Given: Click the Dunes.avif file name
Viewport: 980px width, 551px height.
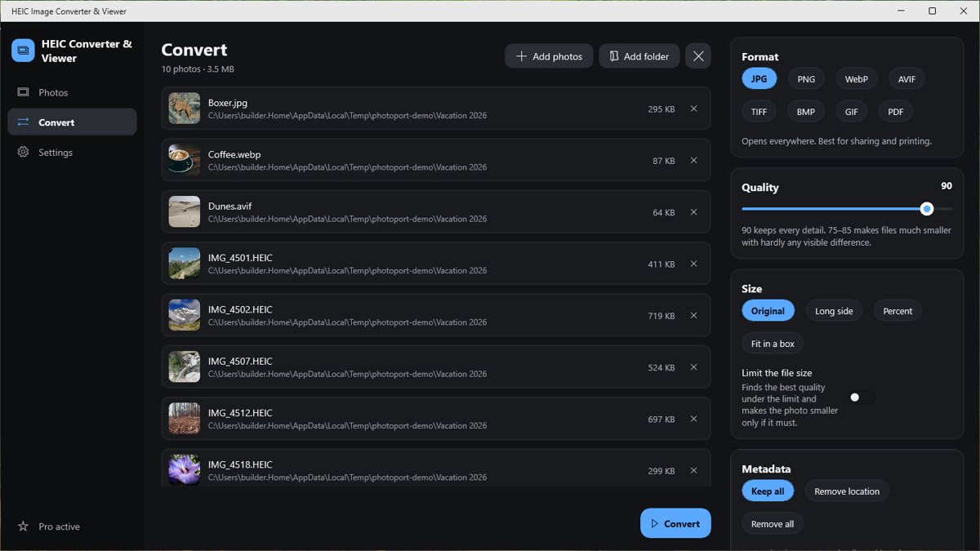Looking at the screenshot, I should pos(231,207).
